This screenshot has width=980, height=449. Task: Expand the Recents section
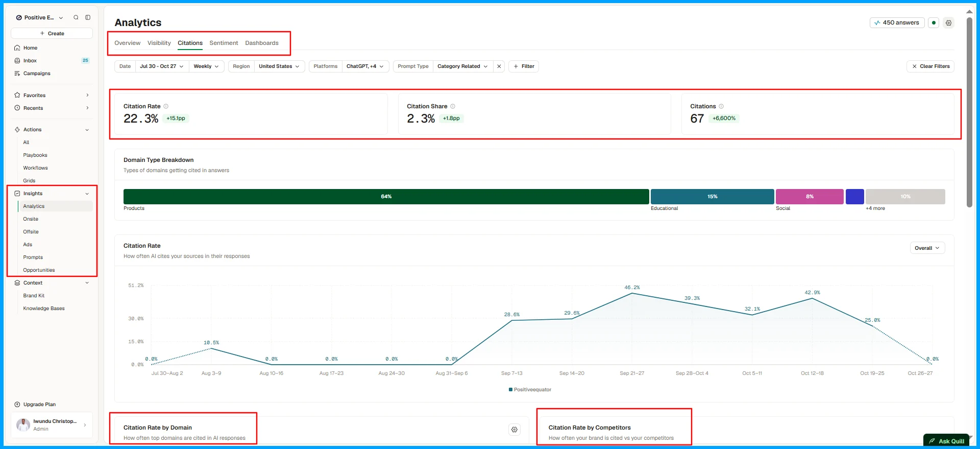[52, 108]
